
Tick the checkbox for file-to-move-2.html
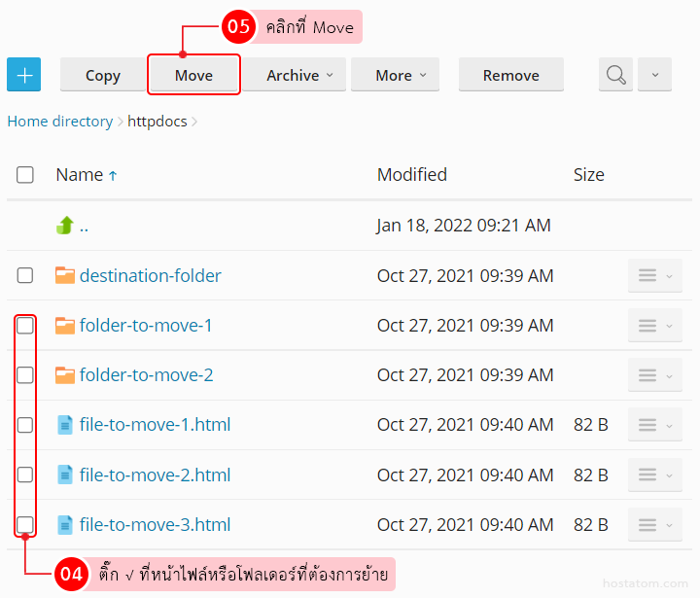25,475
